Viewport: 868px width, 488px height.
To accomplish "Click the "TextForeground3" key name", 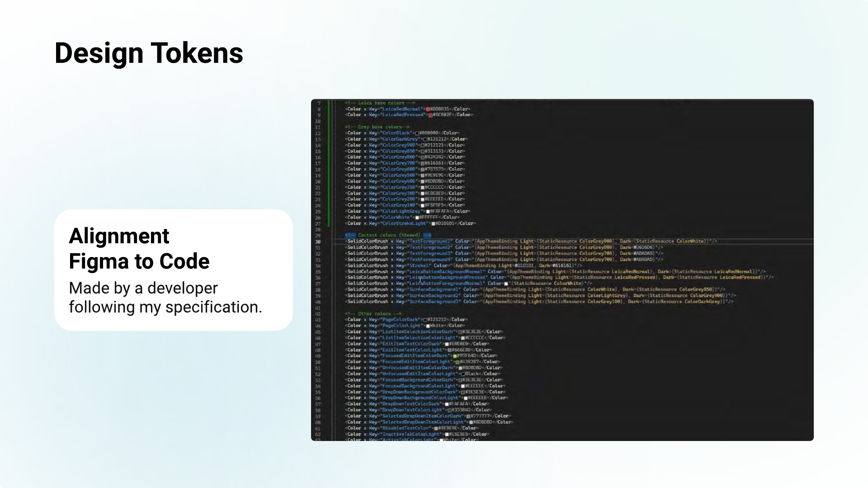I will point(430,253).
